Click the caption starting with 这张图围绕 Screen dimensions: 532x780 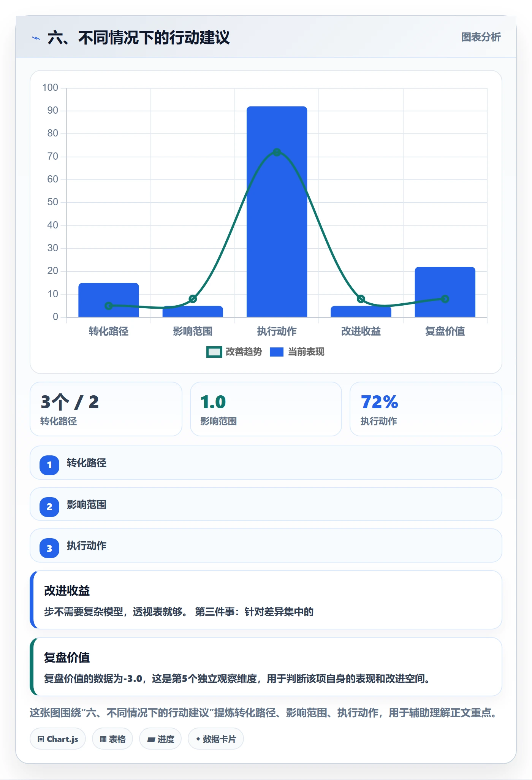point(263,713)
